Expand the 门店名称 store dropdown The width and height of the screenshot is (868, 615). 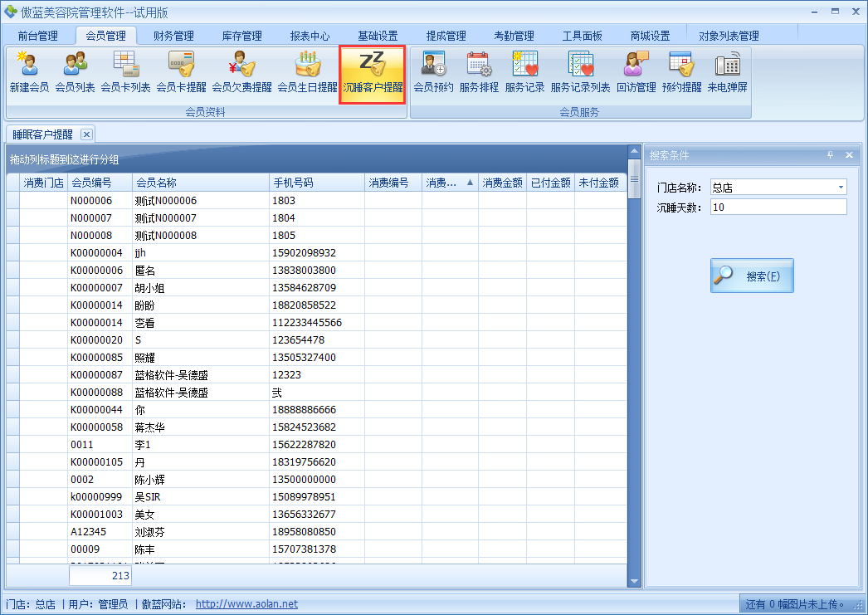click(841, 188)
